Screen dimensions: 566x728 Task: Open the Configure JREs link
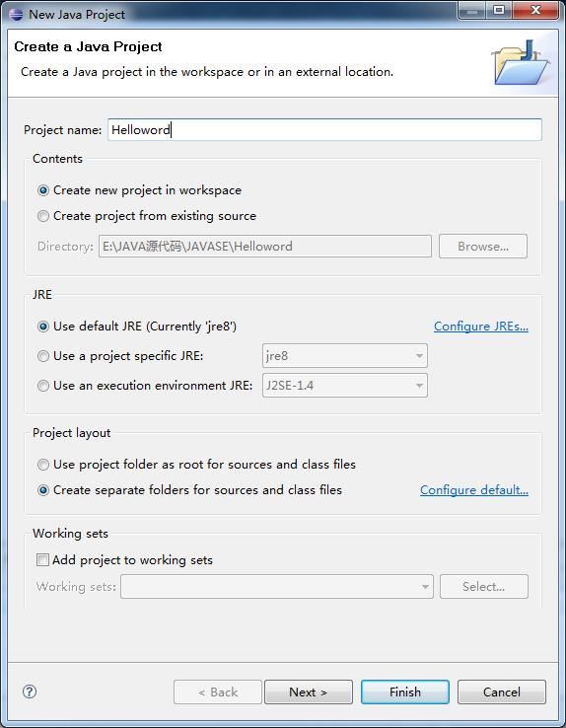(481, 327)
